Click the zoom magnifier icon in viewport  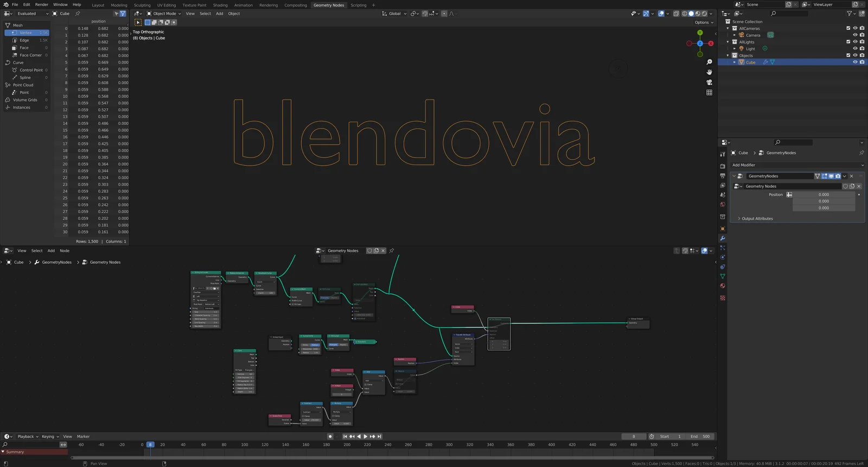[709, 62]
